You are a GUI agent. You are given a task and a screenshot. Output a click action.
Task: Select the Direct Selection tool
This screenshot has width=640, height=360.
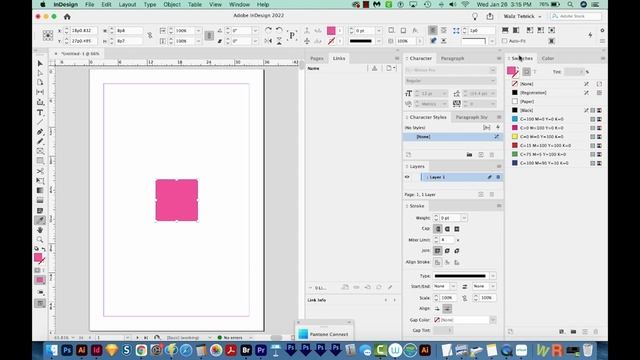(x=40, y=73)
